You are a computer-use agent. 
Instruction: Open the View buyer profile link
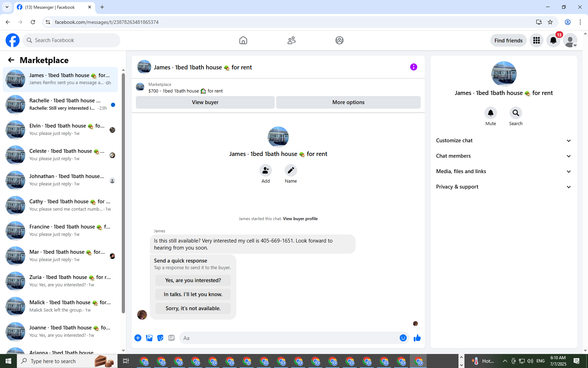tap(300, 219)
